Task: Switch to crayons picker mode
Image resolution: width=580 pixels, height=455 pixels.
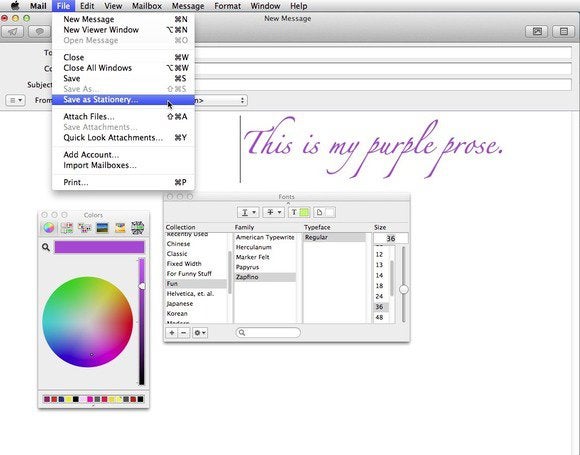Action: point(120,228)
